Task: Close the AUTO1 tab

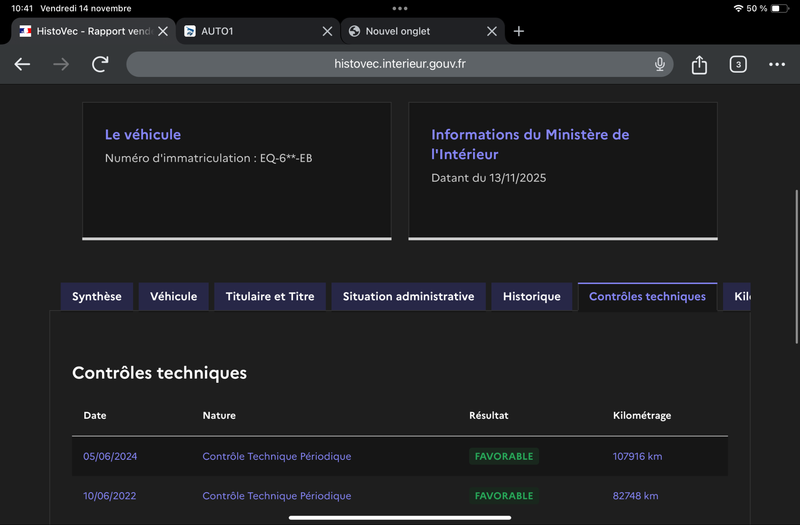Action: point(327,31)
